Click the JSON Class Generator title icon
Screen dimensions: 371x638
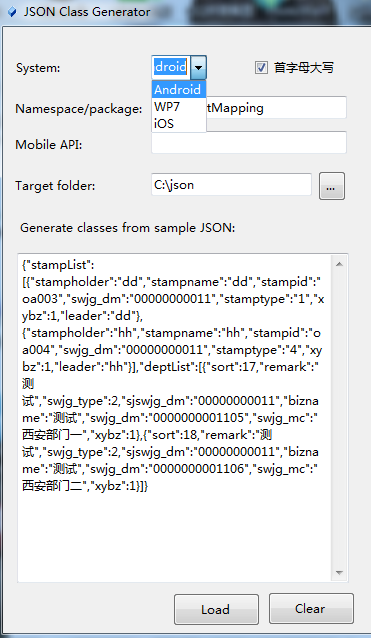[12, 13]
